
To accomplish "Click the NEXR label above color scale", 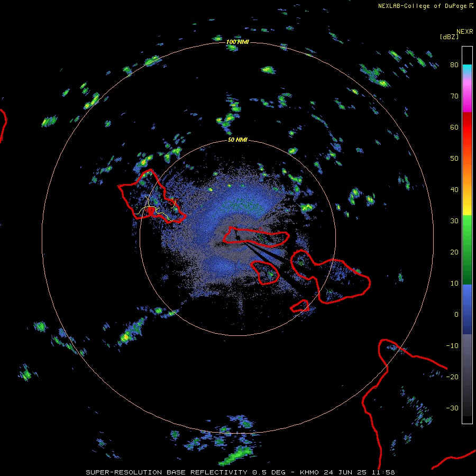I will point(465,32).
